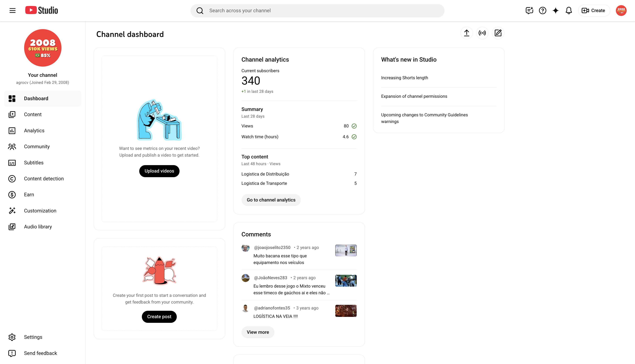Open Logistica de Distribuição top content

[265, 174]
